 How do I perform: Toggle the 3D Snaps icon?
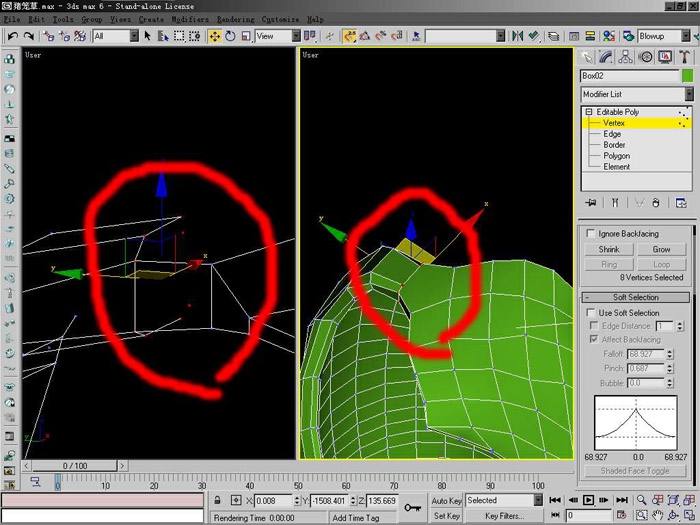pyautogui.click(x=350, y=36)
